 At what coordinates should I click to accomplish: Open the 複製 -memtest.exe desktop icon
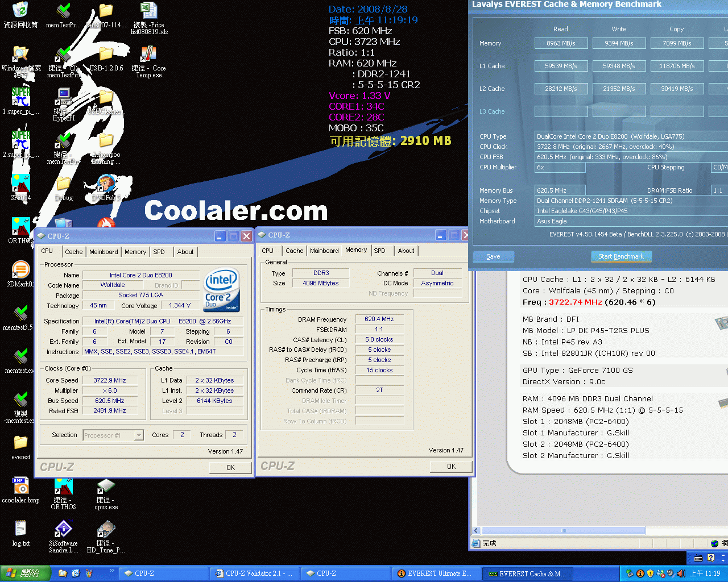tap(20, 399)
